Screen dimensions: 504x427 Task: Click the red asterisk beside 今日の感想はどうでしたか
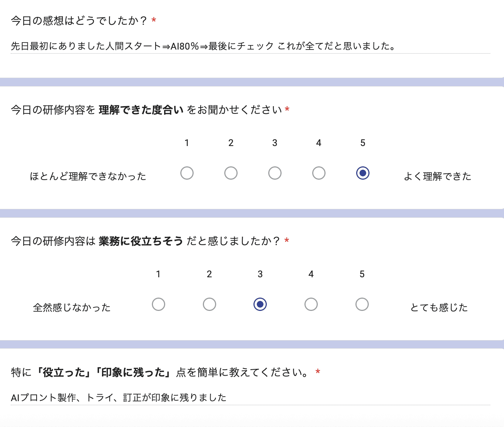pos(153,21)
